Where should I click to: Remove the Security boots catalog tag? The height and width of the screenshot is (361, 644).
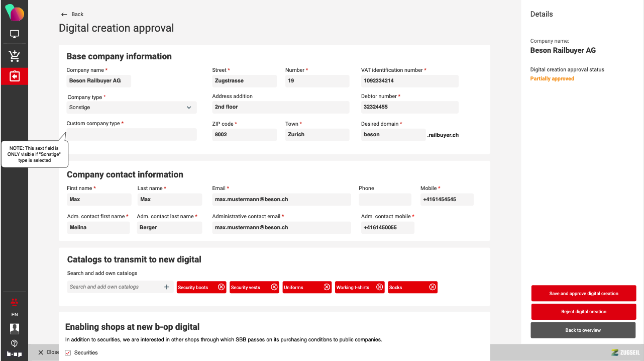(x=221, y=287)
